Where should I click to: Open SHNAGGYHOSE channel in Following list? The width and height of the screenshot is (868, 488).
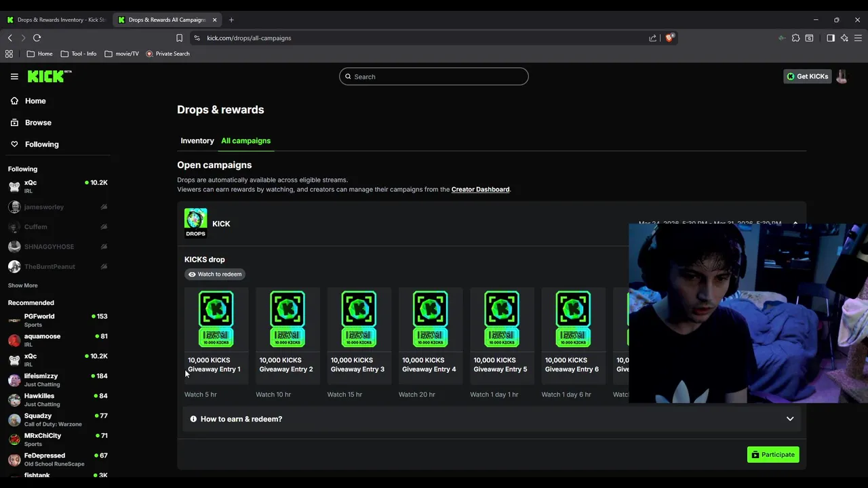tap(58, 247)
